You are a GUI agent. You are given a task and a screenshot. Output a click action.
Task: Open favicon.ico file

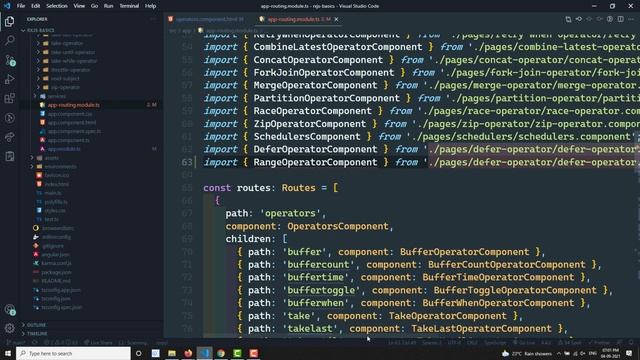click(x=57, y=175)
